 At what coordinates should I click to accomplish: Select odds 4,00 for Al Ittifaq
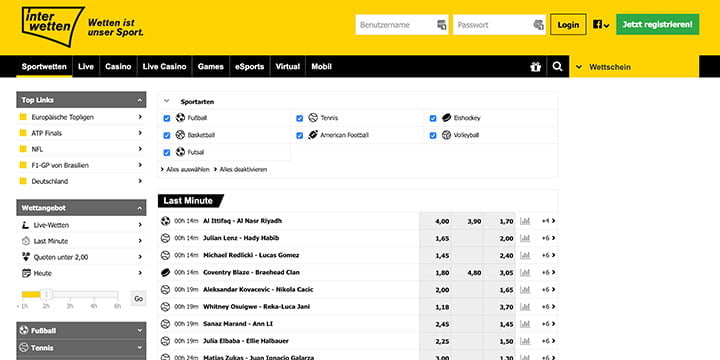click(435, 221)
